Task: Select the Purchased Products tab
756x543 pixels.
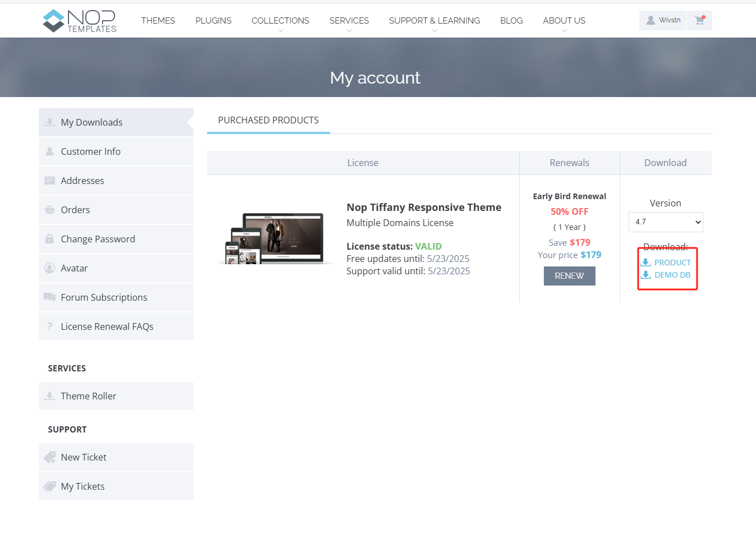Action: (268, 121)
